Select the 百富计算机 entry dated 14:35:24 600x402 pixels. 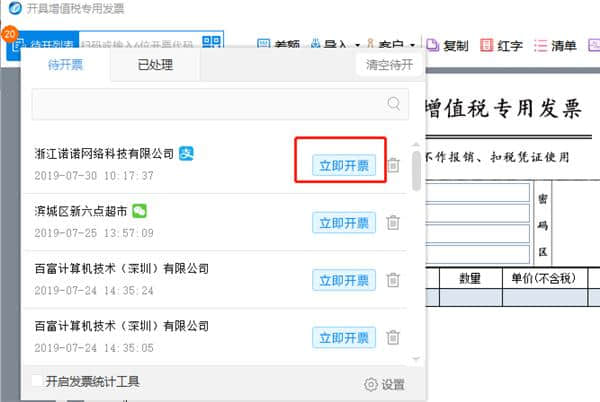[122, 269]
